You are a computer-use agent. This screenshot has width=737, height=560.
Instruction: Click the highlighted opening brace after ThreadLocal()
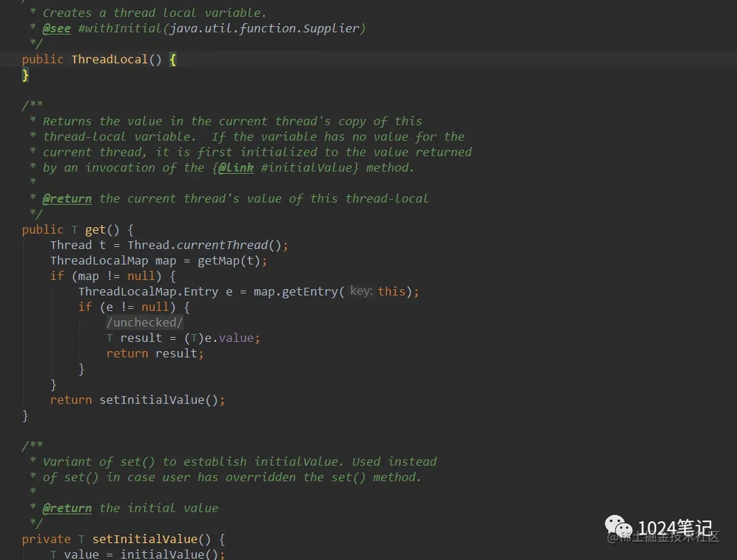coord(173,59)
